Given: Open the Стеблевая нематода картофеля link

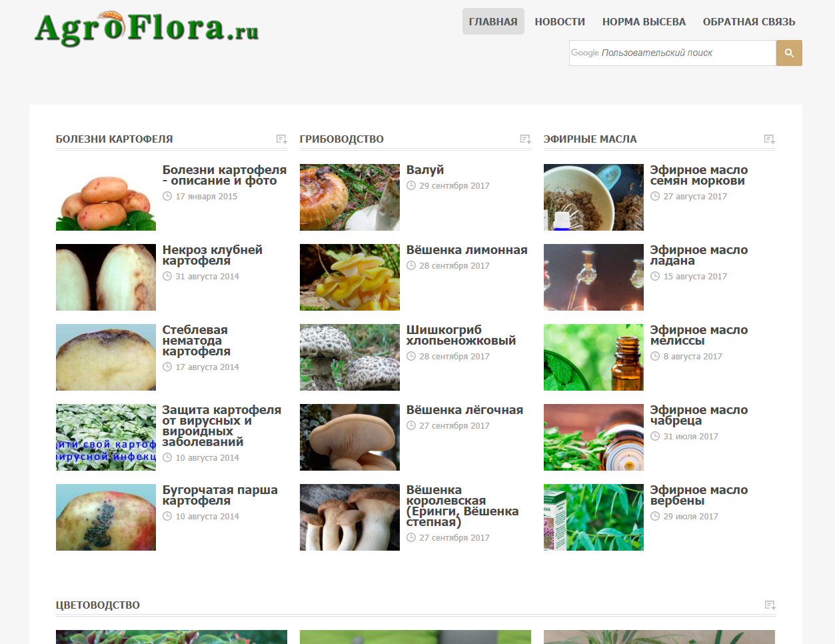Looking at the screenshot, I should [x=196, y=341].
